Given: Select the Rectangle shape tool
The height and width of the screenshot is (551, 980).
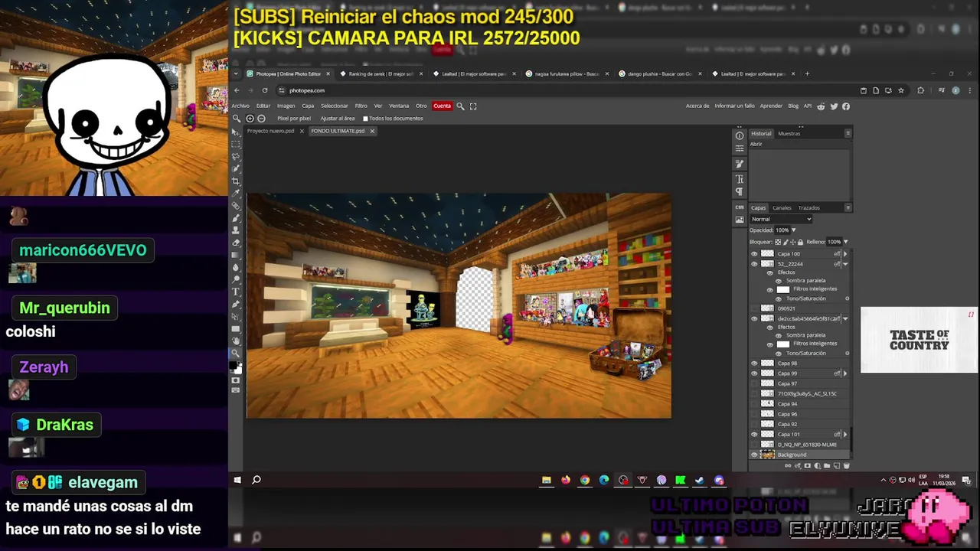Looking at the screenshot, I should (x=236, y=329).
